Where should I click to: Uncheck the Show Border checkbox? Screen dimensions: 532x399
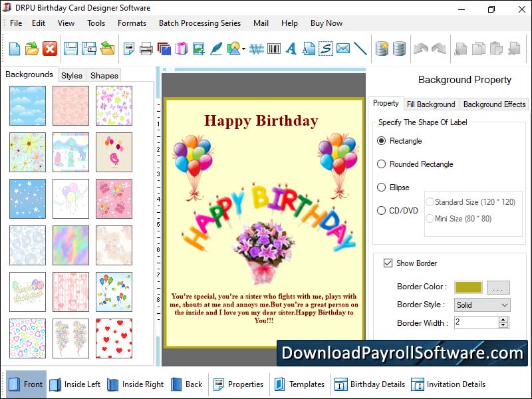click(388, 263)
